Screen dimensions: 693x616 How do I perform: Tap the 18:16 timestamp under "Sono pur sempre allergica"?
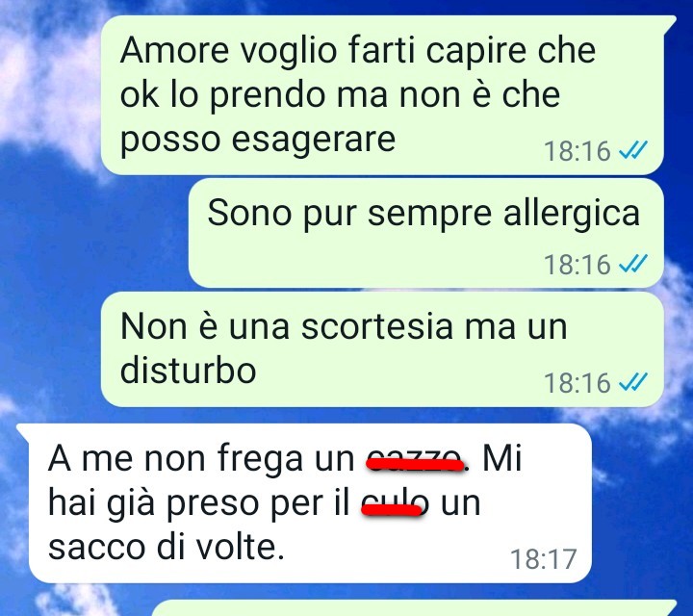(x=577, y=265)
